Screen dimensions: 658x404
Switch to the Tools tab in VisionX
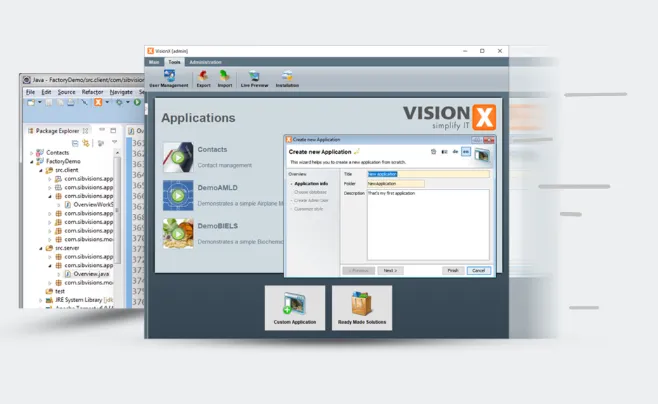(x=174, y=62)
